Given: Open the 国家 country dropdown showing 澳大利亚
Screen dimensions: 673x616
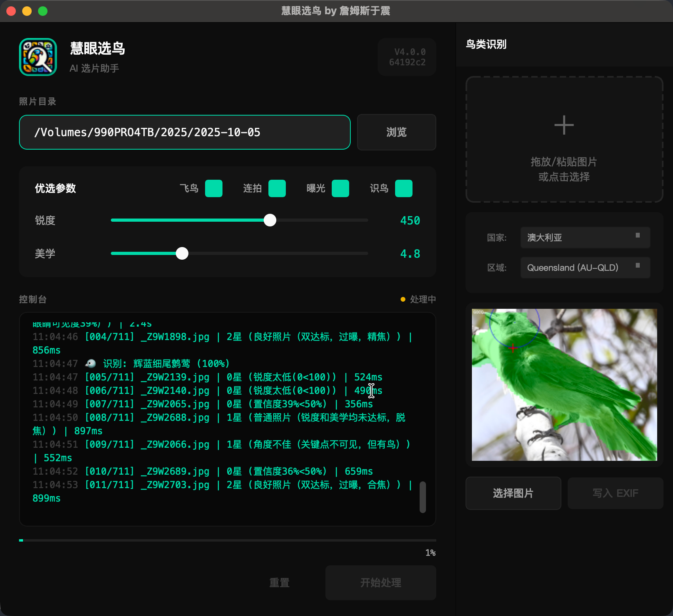Looking at the screenshot, I should click(585, 238).
